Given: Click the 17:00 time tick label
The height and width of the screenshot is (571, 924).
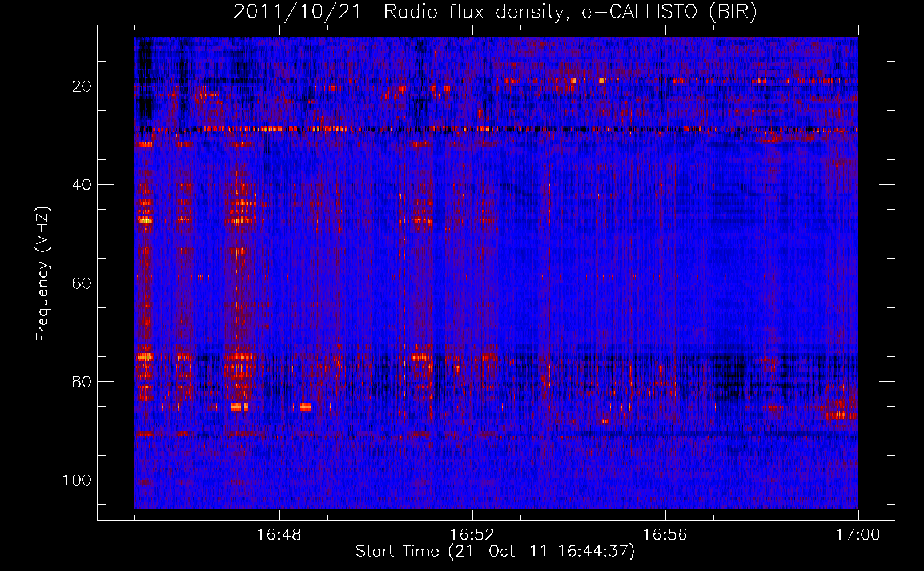Looking at the screenshot, I should tap(858, 535).
